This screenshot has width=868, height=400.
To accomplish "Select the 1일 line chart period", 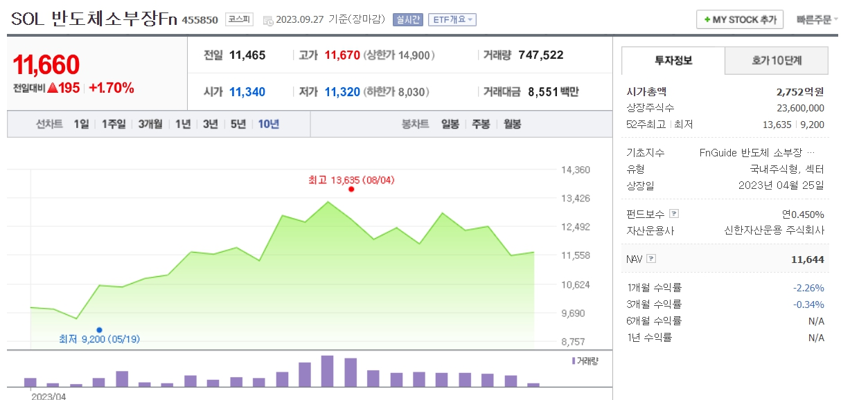I will point(81,124).
